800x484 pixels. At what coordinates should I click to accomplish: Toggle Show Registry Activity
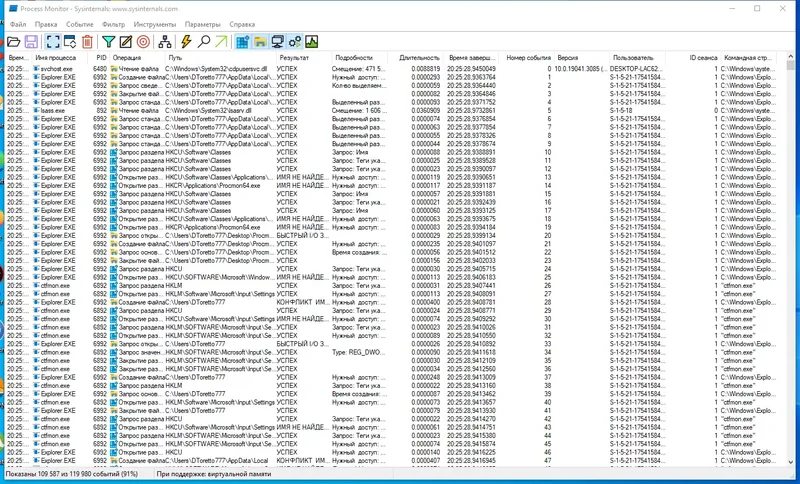click(243, 42)
